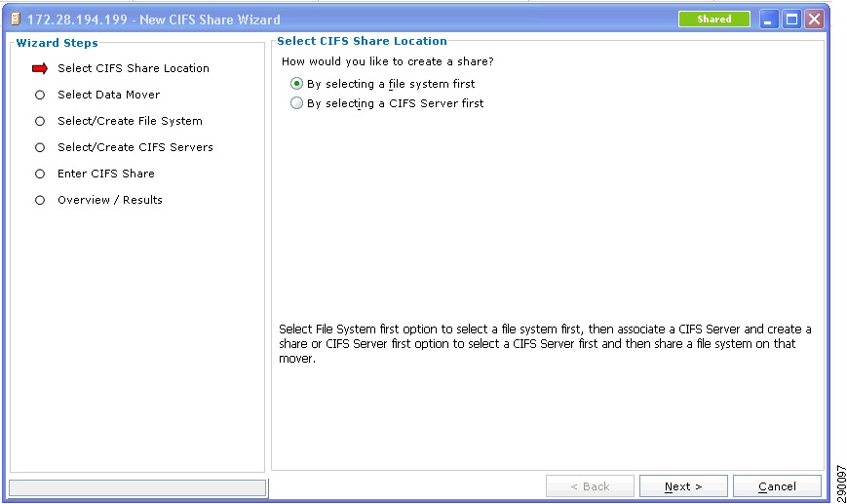Select the file system first radio button
847x504 pixels.
point(296,84)
